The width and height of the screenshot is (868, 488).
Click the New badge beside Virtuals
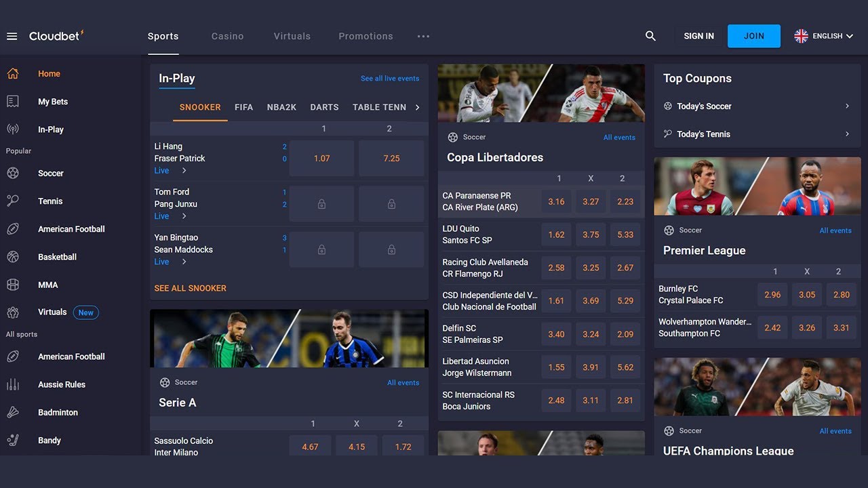coord(85,312)
